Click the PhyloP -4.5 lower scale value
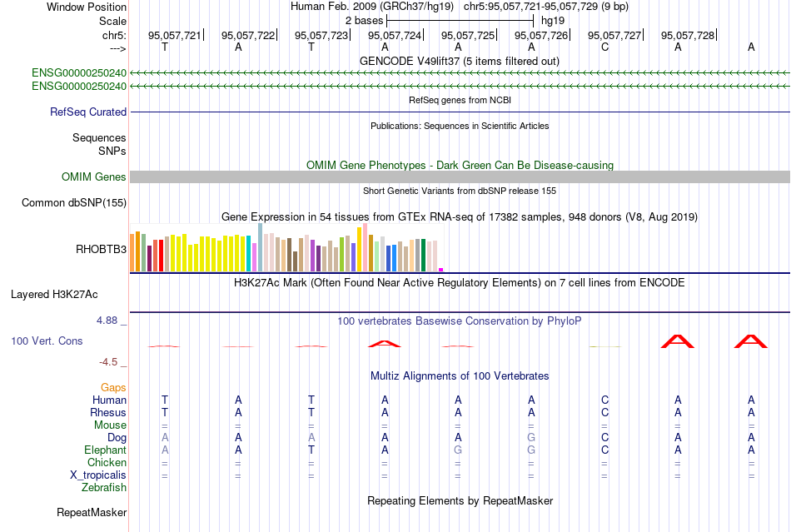This screenshot has height=532, width=791. (108, 362)
